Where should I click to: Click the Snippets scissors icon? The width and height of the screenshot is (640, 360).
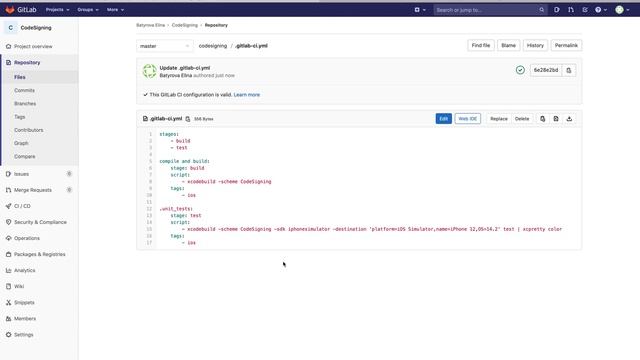(8, 302)
